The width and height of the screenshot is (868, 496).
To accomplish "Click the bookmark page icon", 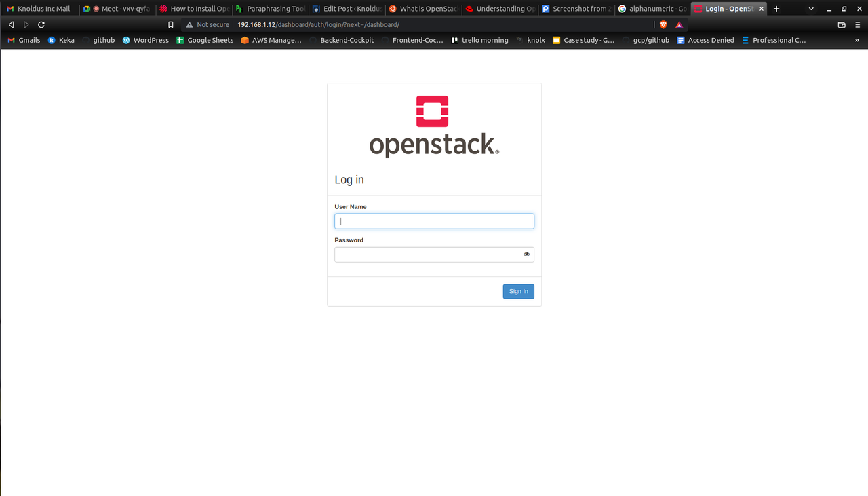I will click(171, 24).
